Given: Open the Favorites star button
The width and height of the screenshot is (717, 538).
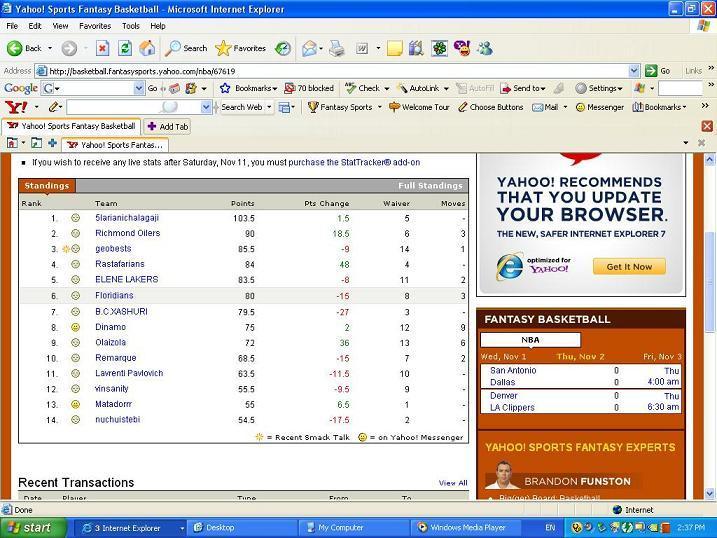Looking at the screenshot, I should click(240, 48).
